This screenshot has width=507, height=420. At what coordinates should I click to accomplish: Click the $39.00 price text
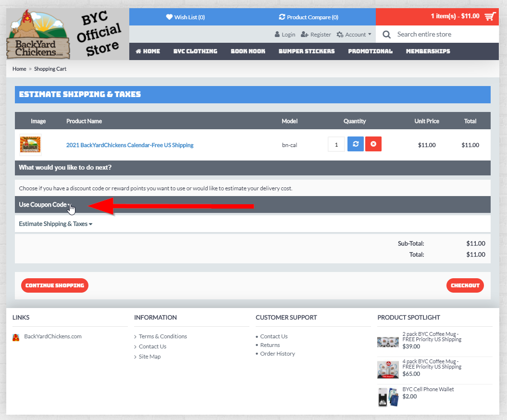pos(411,346)
